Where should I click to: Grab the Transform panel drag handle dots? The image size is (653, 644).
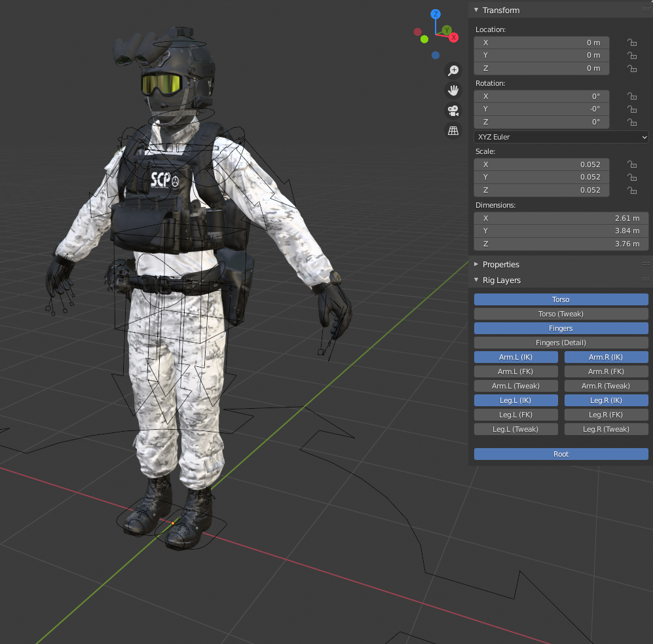click(x=646, y=10)
